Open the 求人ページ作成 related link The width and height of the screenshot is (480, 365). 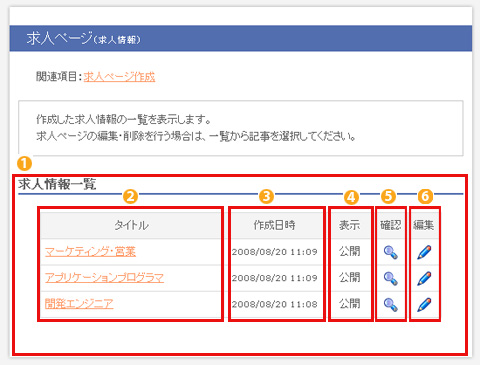click(119, 77)
